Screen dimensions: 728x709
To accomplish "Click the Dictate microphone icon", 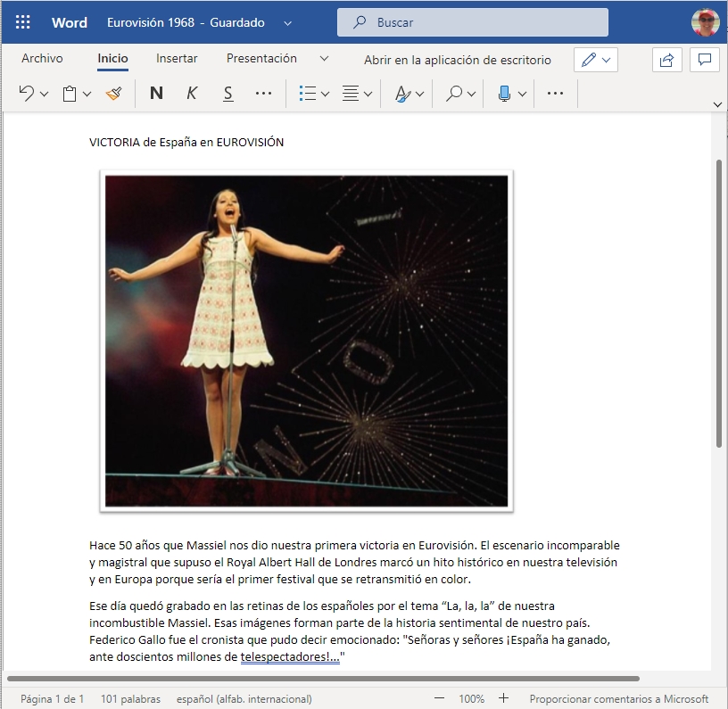I will [504, 94].
